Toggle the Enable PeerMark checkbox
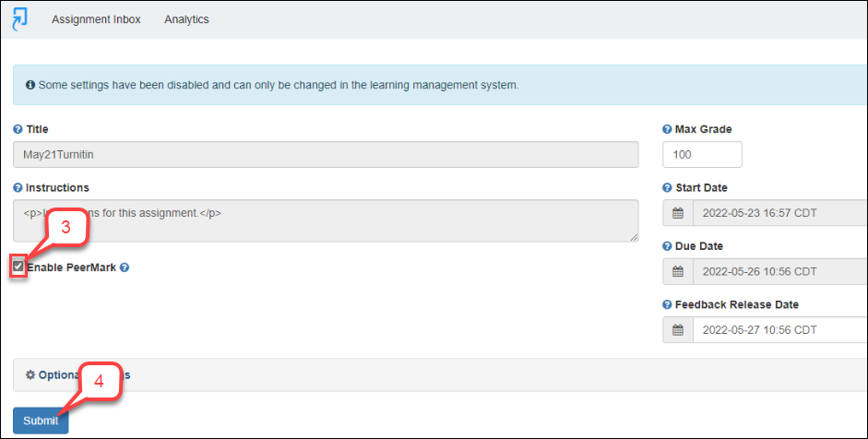The height and width of the screenshot is (439, 868). coord(18,267)
